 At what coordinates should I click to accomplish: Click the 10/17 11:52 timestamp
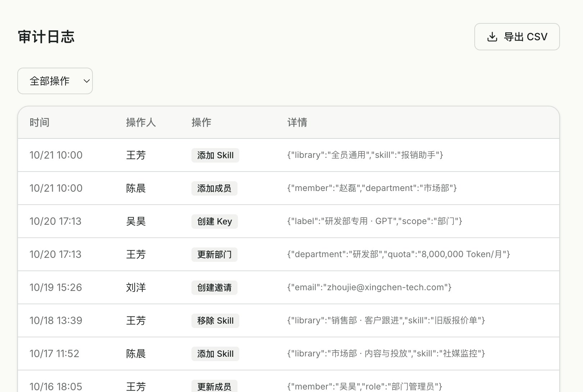point(54,354)
